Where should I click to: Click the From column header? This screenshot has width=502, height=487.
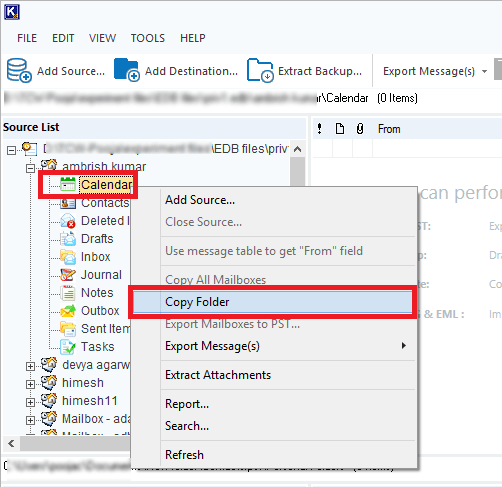click(389, 129)
